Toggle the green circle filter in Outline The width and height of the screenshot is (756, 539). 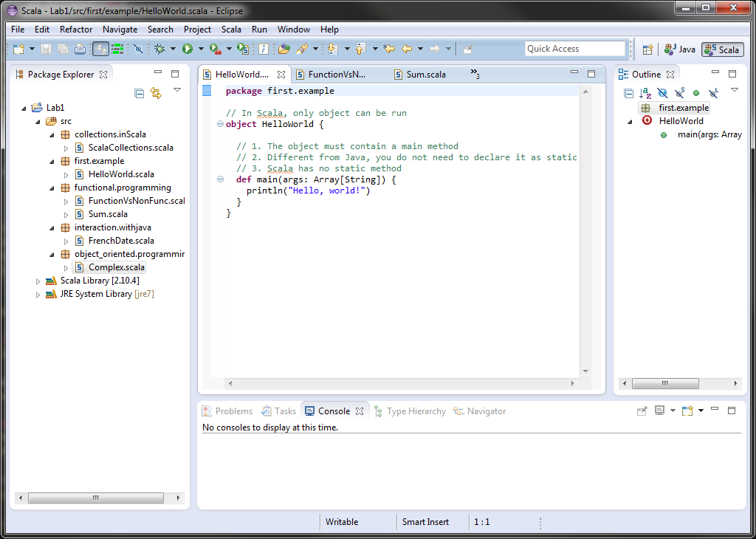(696, 93)
